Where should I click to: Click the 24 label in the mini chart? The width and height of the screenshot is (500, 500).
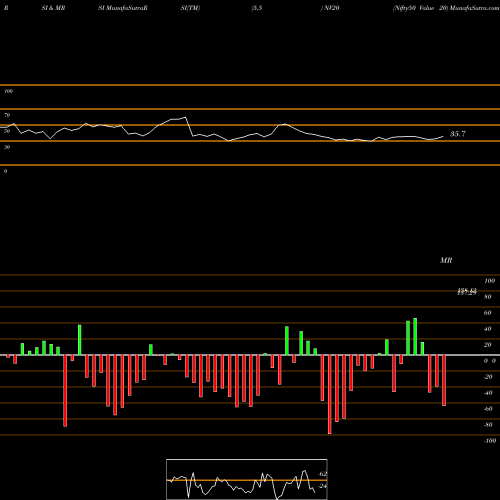(x=322, y=486)
